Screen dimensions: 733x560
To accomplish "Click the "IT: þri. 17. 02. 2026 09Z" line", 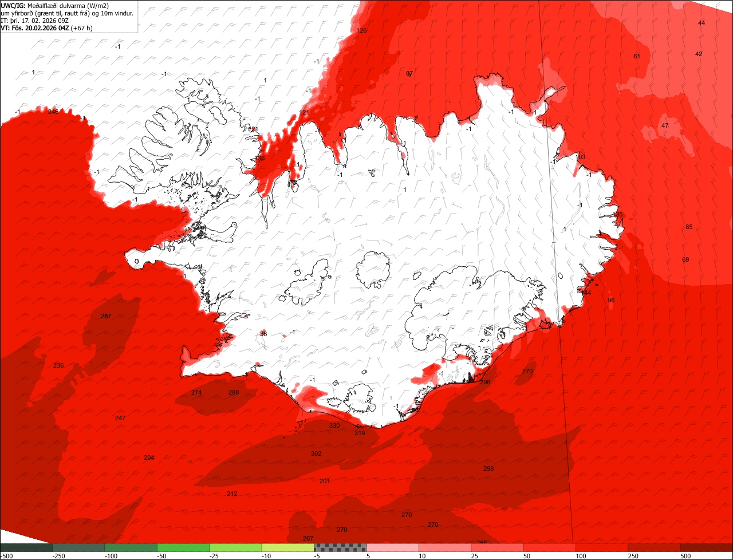I will [35, 21].
